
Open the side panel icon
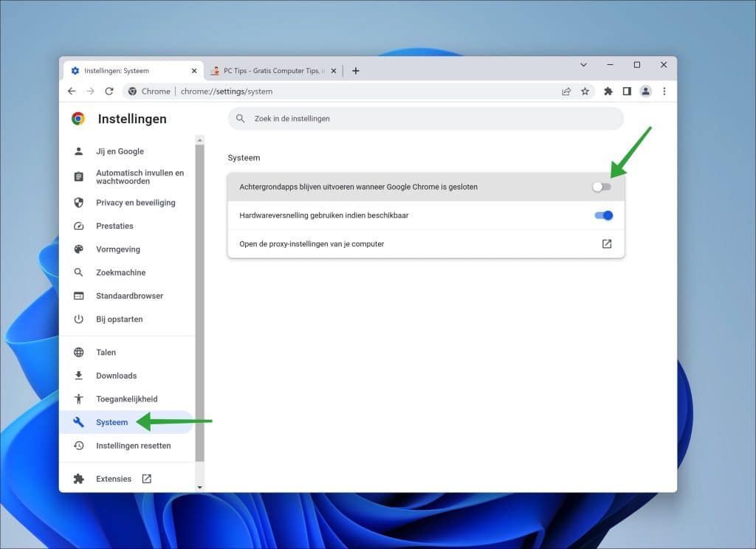[x=627, y=91]
